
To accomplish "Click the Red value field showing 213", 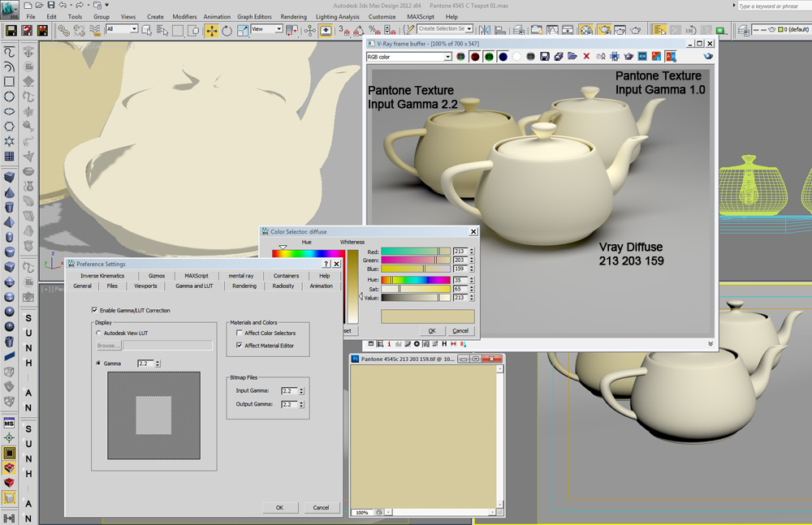I will coord(460,251).
